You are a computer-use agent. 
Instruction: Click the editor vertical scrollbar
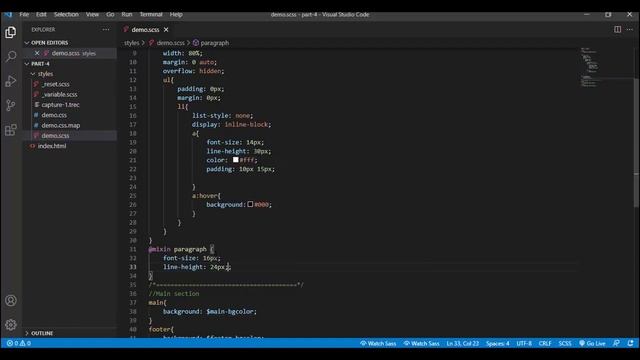(636, 143)
